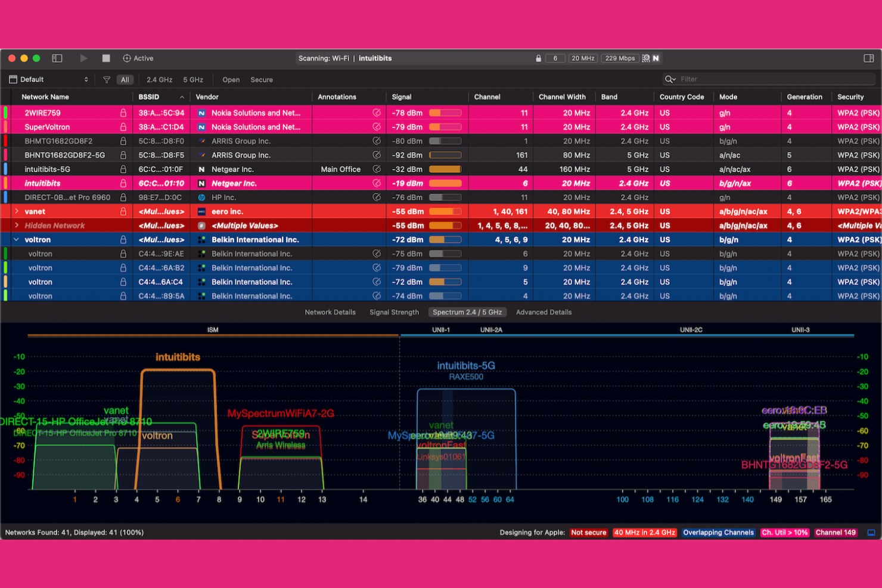Click the signal bar for intuitibits -19 dBm

click(445, 183)
